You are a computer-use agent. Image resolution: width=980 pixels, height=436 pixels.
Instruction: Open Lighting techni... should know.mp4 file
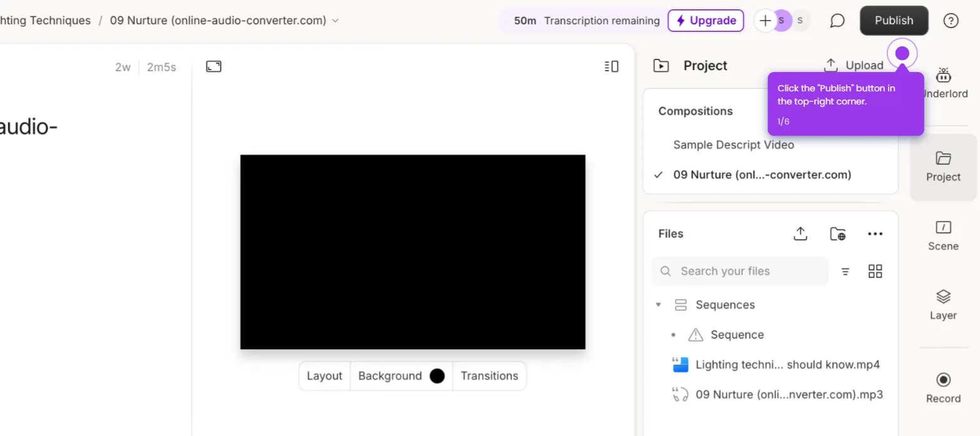point(776,365)
